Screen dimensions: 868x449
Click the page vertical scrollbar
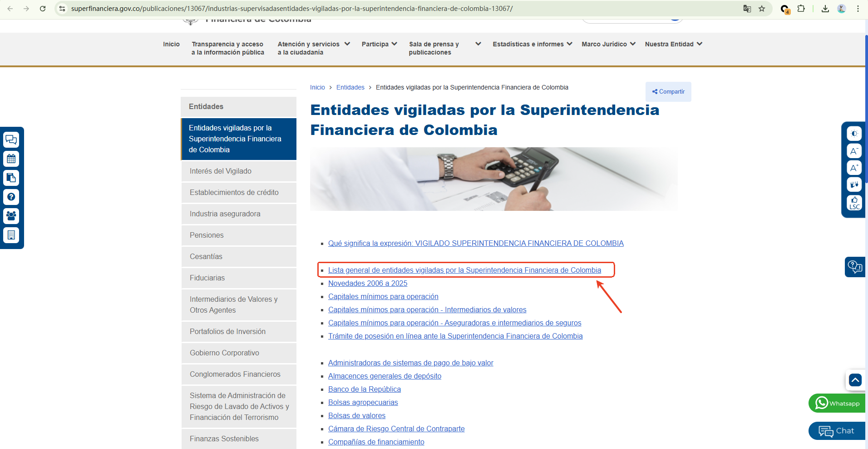pyautogui.click(x=866, y=109)
